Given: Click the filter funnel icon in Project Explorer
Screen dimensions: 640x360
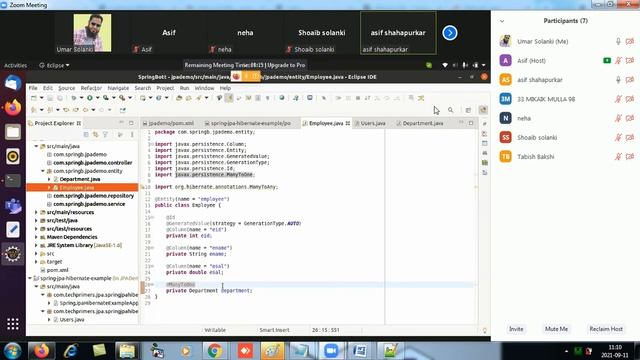Looking at the screenshot, I should pos(105,134).
